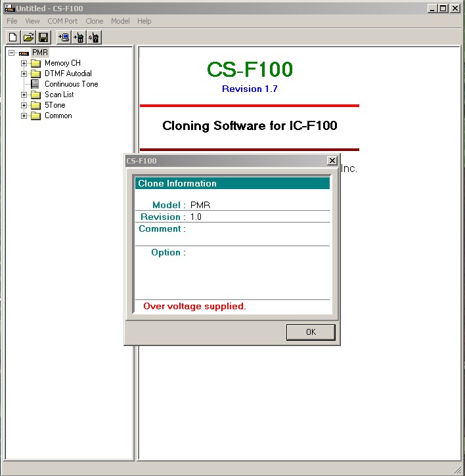Click the empty Comment field area
Screen dimensions: 465x476
click(259, 234)
